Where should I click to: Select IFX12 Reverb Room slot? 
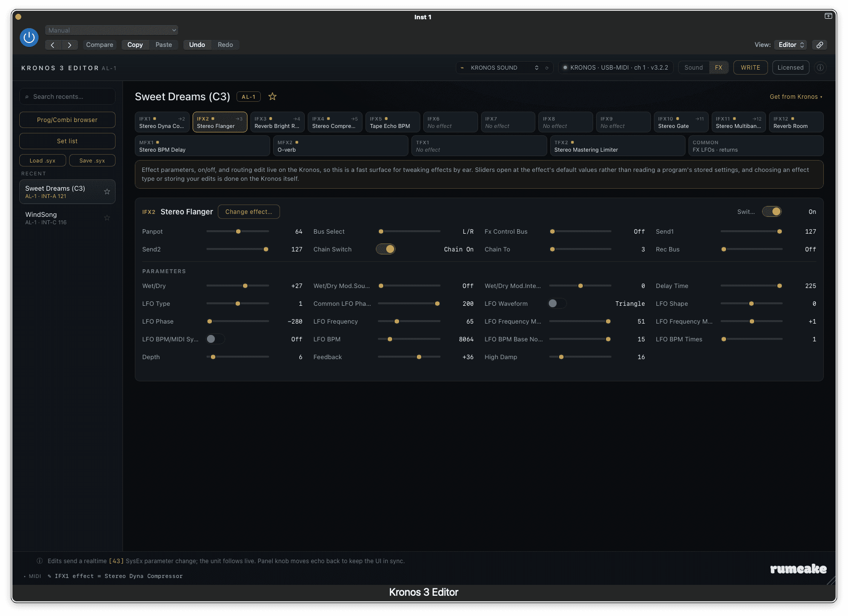coord(796,122)
